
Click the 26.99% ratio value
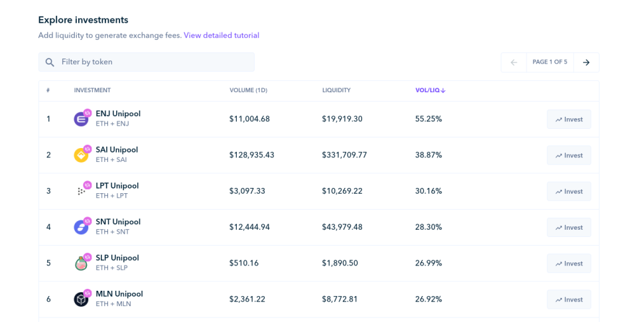(x=429, y=264)
